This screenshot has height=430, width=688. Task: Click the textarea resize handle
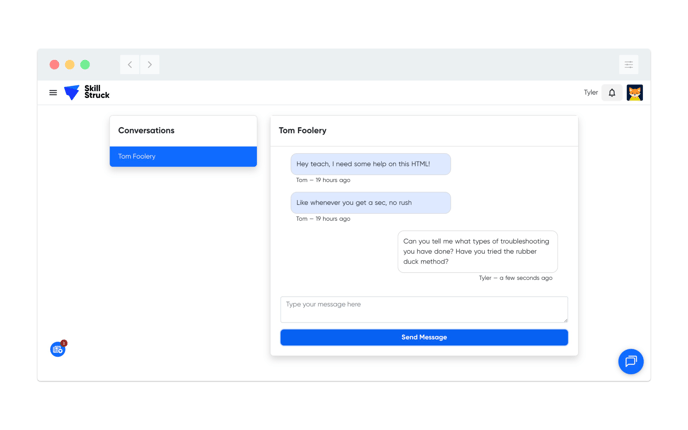click(565, 320)
